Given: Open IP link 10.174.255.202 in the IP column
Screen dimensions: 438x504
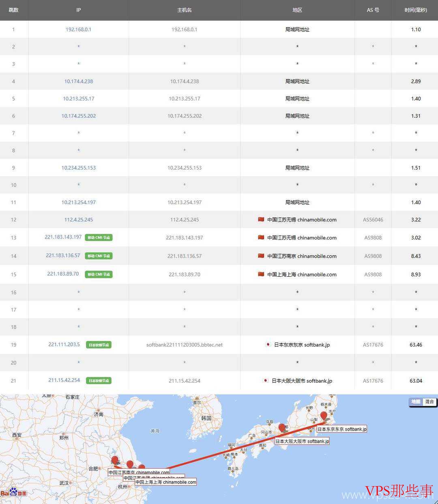Looking at the screenshot, I should coord(79,116).
